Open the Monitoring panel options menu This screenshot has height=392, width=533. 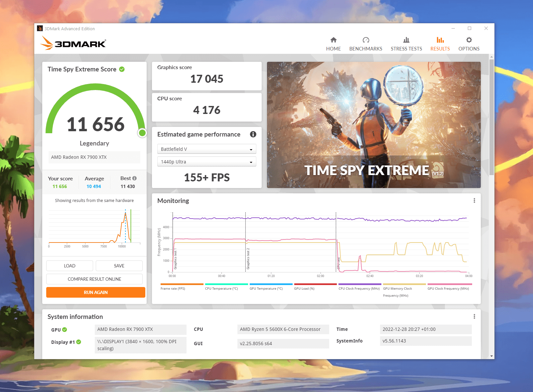pos(474,201)
